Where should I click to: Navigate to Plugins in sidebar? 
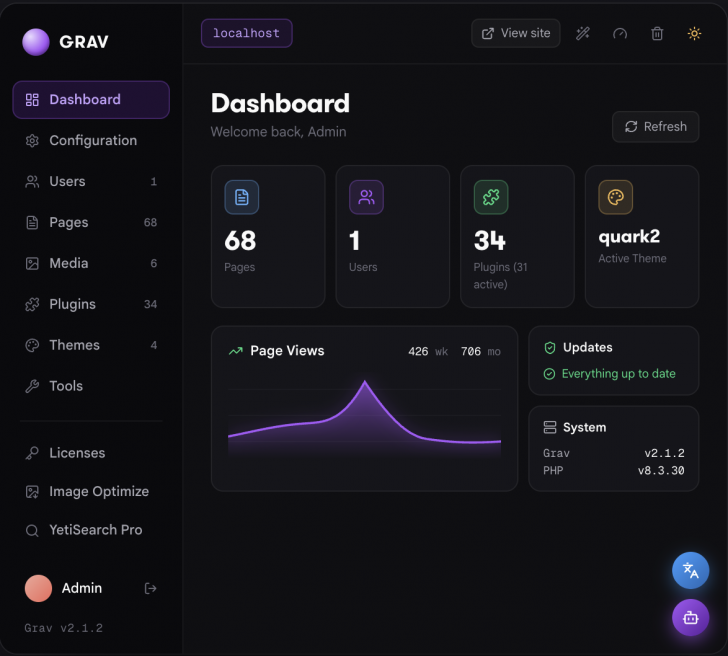91,304
